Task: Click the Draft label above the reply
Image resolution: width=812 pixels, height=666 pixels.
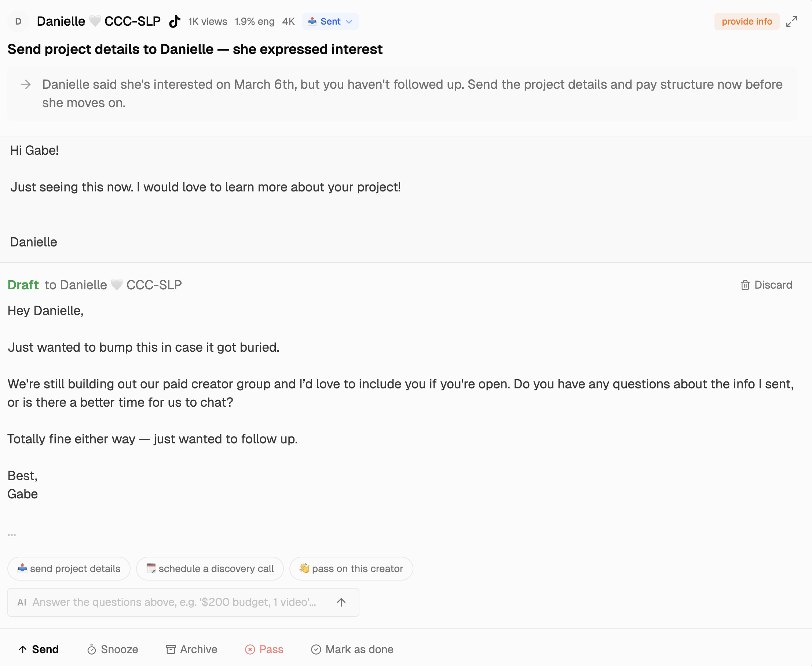Action: [x=23, y=285]
